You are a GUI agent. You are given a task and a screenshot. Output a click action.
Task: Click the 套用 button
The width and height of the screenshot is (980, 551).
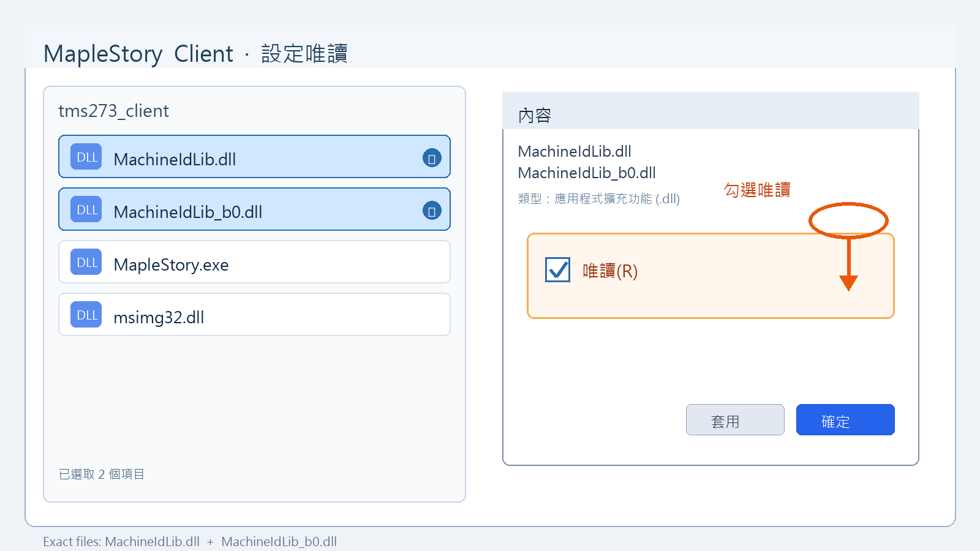[735, 420]
